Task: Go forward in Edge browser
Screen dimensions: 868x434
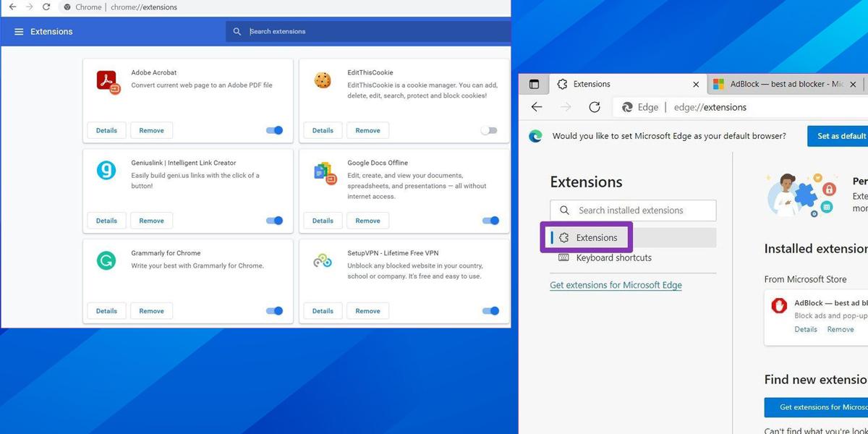Action: click(566, 107)
